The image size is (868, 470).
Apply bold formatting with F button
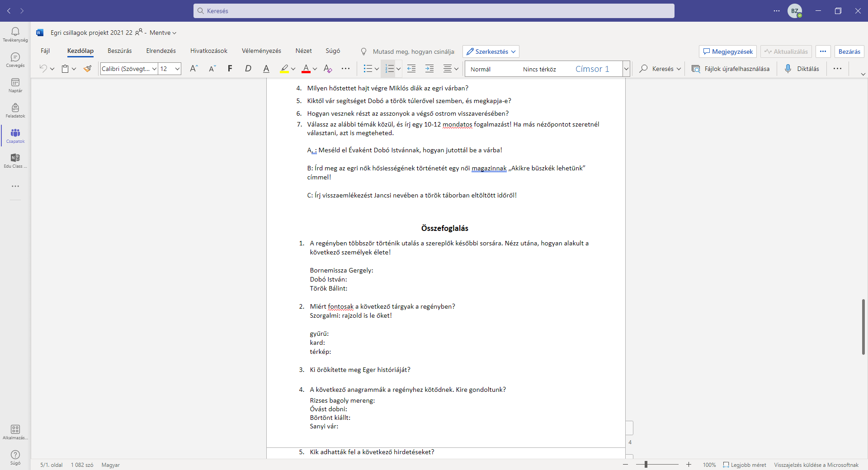tap(230, 69)
